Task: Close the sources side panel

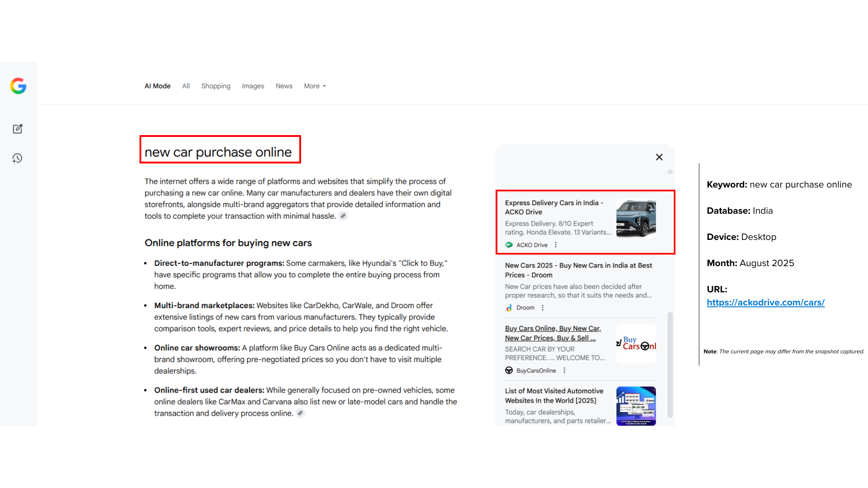Action: (x=659, y=157)
